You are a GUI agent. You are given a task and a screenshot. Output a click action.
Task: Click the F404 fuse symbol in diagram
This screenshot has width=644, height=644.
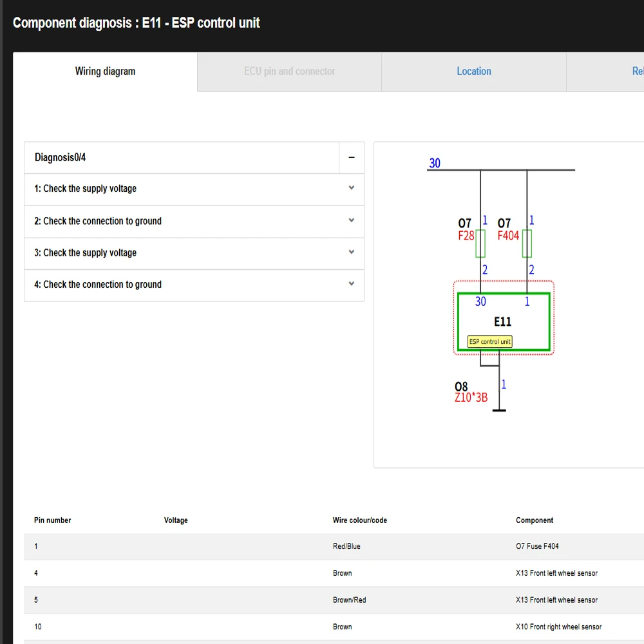[x=527, y=243]
